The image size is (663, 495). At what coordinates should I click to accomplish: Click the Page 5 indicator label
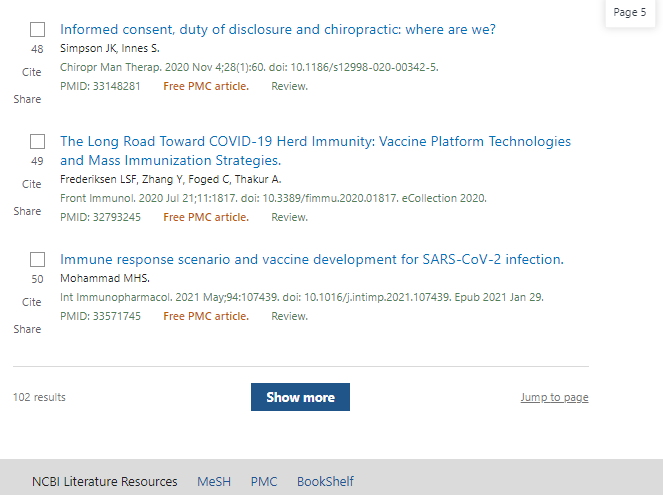click(x=630, y=12)
